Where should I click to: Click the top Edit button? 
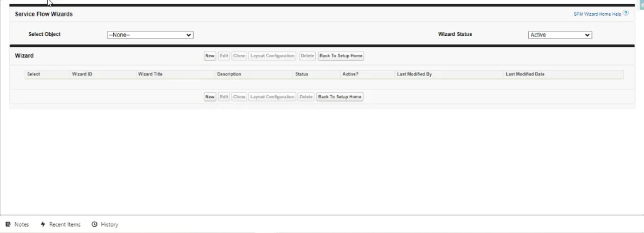click(224, 56)
